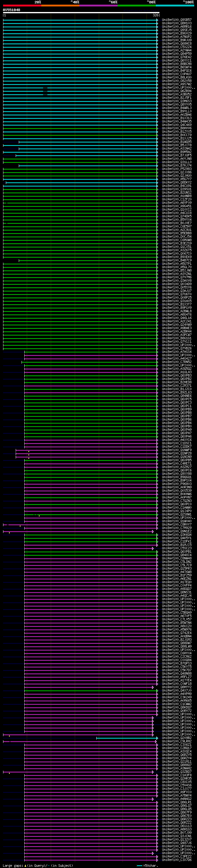Choose UniRef100_C7RN52 hit label
Viewport: 197px width, 868px height.
pos(177,362)
